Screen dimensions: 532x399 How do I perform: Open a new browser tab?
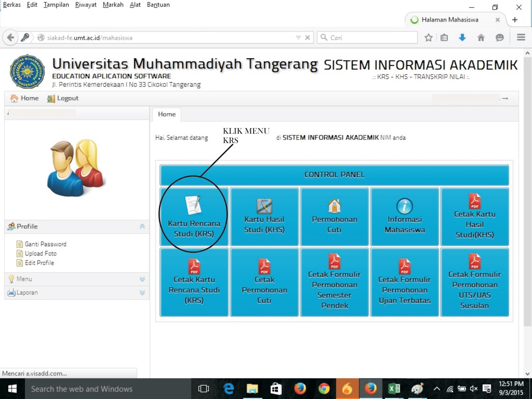click(x=515, y=20)
